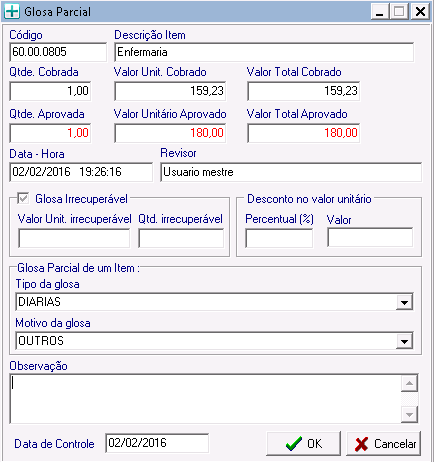This screenshot has width=434, height=462.
Task: Click the Qtde. Aprovada field
Action: point(50,133)
